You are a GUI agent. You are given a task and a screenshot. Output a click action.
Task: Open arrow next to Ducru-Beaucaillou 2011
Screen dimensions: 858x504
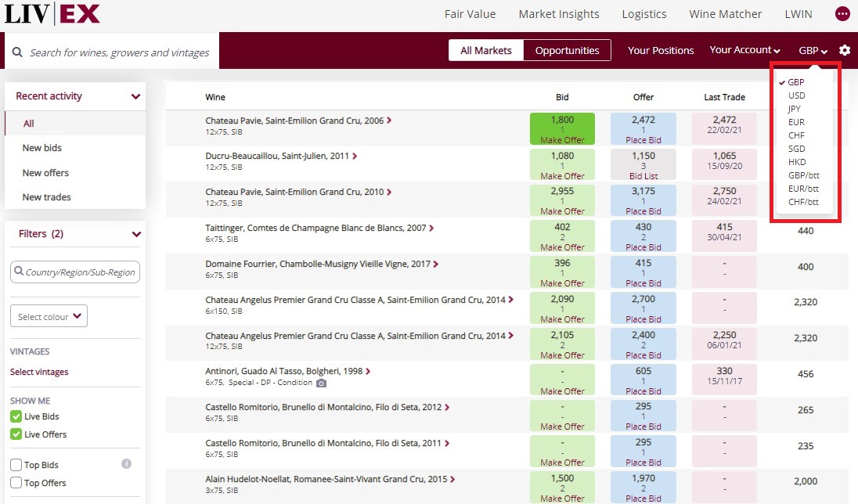(355, 156)
